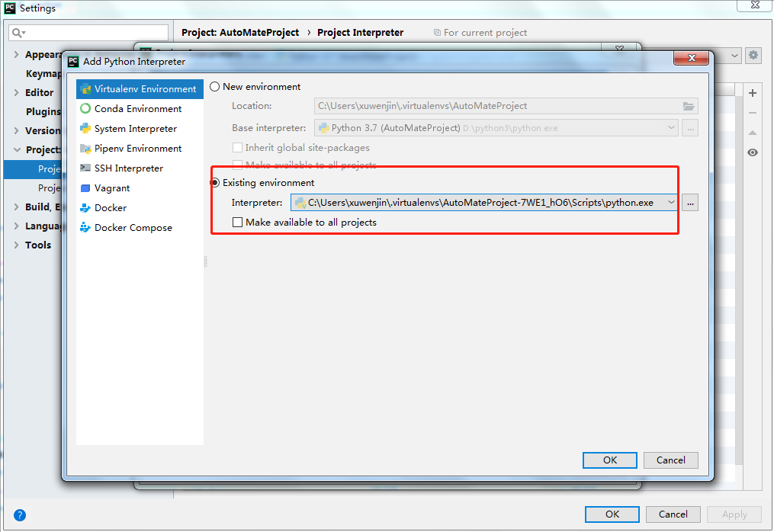Image resolution: width=774 pixels, height=532 pixels.
Task: Expand the Appearance settings node
Action: [16, 55]
